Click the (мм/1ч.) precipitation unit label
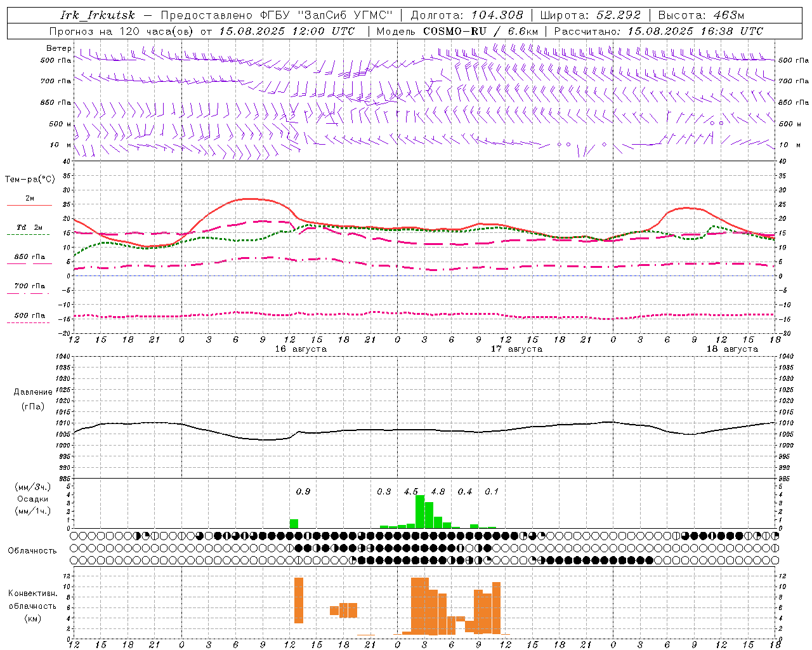 (x=32, y=510)
